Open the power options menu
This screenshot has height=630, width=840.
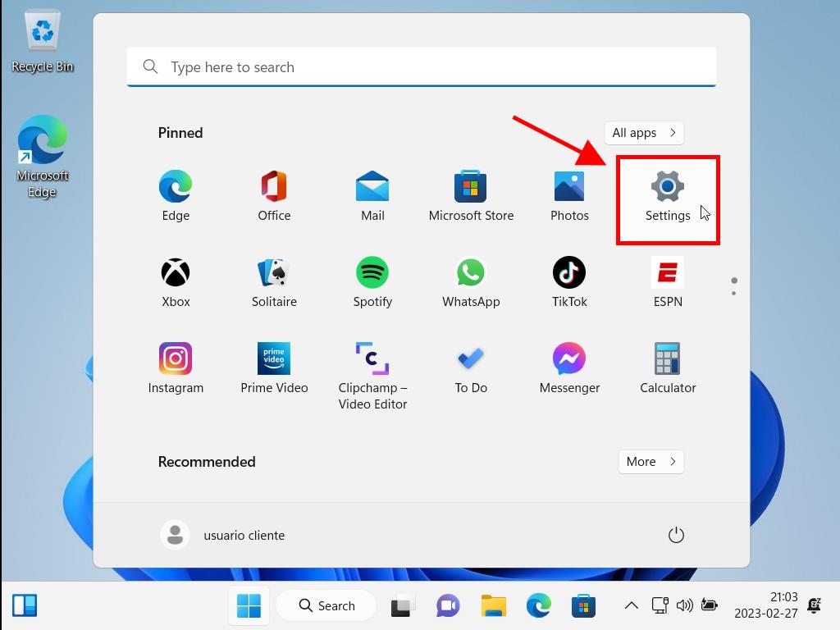[676, 536]
